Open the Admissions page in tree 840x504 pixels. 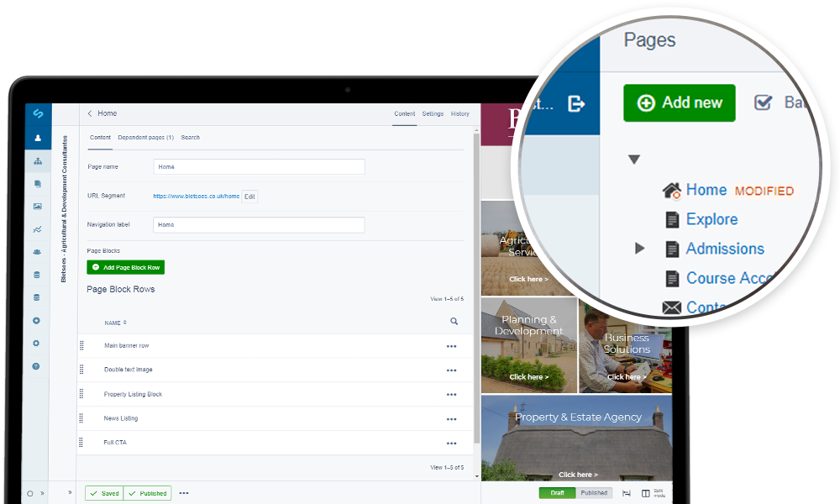pos(726,249)
